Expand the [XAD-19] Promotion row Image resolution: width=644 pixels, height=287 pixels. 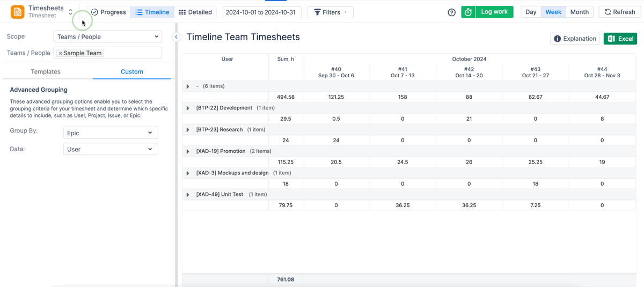coord(188,151)
